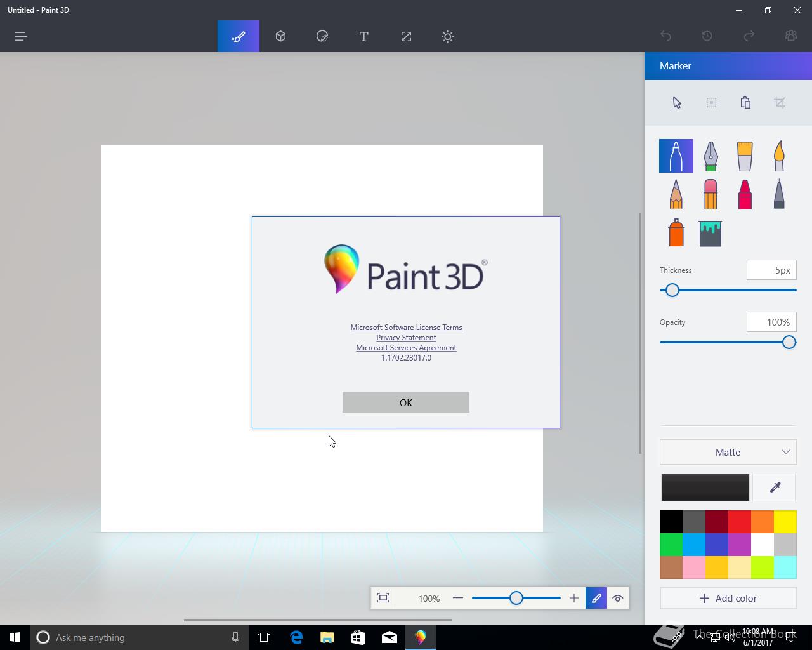Open Task View on the taskbar
Screen dimensions: 812x650
[264, 637]
